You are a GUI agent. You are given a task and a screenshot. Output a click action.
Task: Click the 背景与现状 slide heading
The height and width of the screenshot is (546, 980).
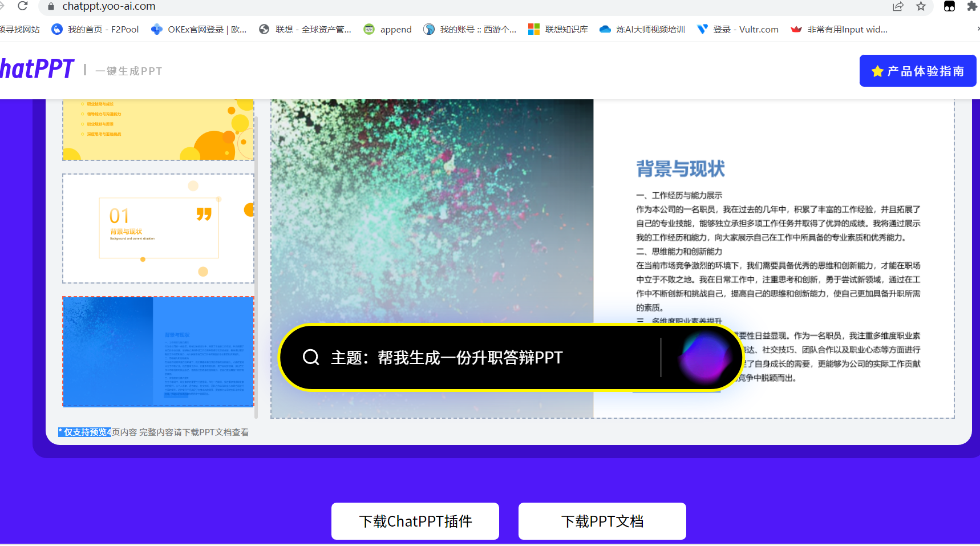pyautogui.click(x=681, y=169)
